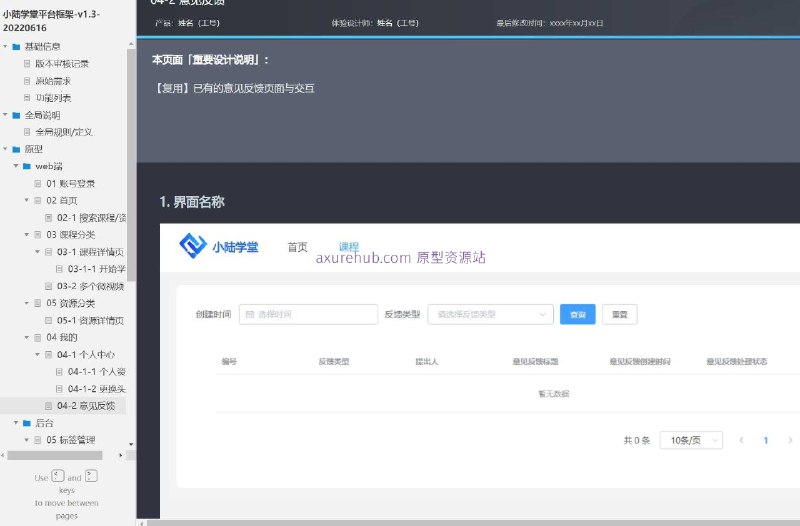Switch to the 课程 nav tab
Screen dimensions: 800x526
tap(349, 246)
